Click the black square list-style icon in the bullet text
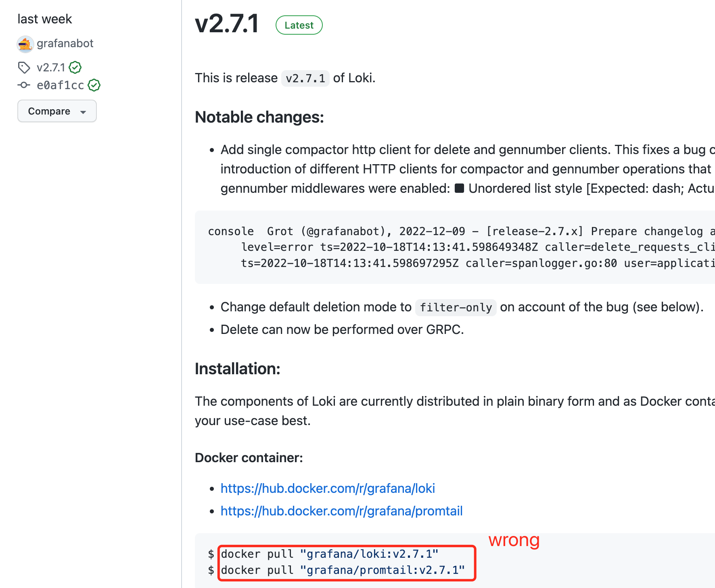The width and height of the screenshot is (715, 588). [458, 188]
